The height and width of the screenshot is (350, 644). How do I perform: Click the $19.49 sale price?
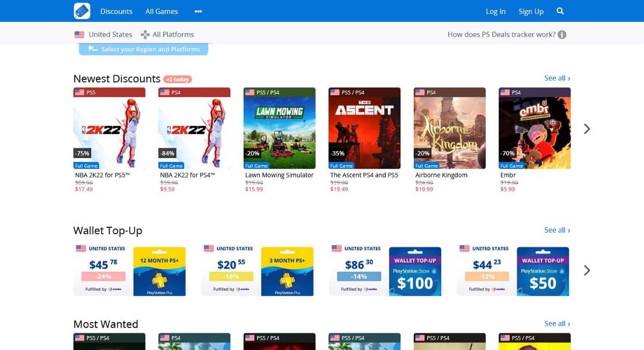point(339,189)
